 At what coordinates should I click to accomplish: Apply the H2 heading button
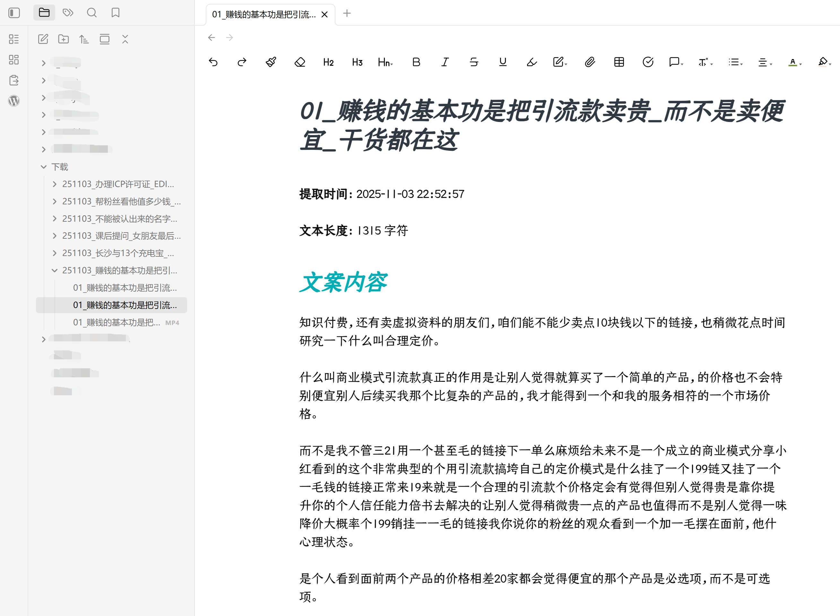pos(328,62)
